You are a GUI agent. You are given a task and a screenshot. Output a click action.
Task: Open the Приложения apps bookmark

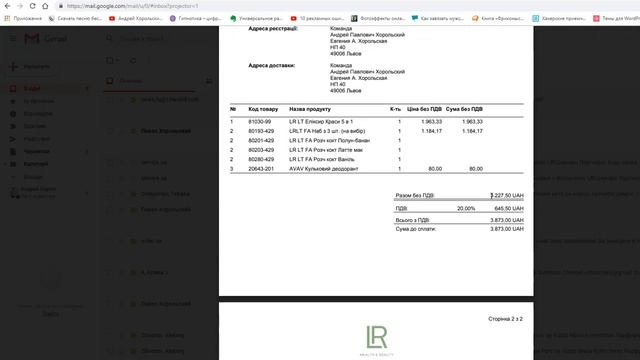coord(23,18)
